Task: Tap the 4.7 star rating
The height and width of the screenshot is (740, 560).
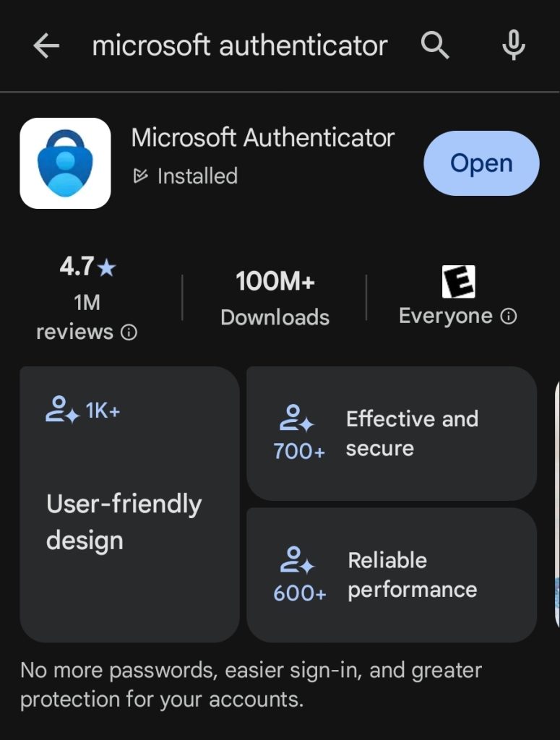Action: pyautogui.click(x=87, y=267)
